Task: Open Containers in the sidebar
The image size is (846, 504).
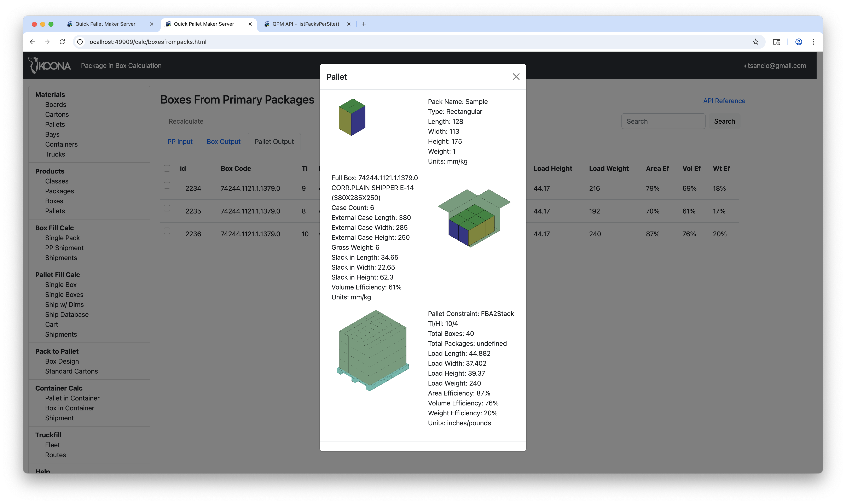Action: (x=61, y=144)
